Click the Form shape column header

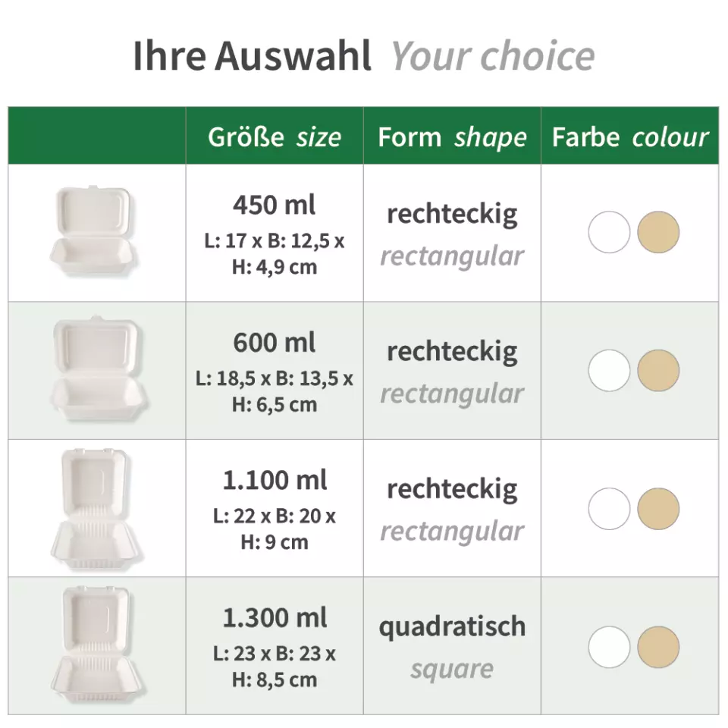tap(452, 137)
